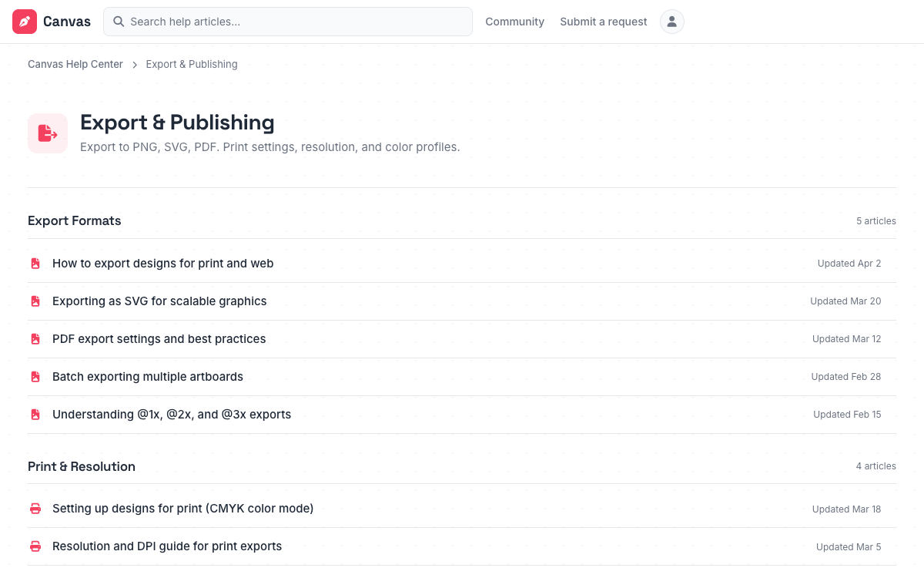Screen dimensions: 924x578
Task: Focus the Search help articles field
Action: [288, 22]
